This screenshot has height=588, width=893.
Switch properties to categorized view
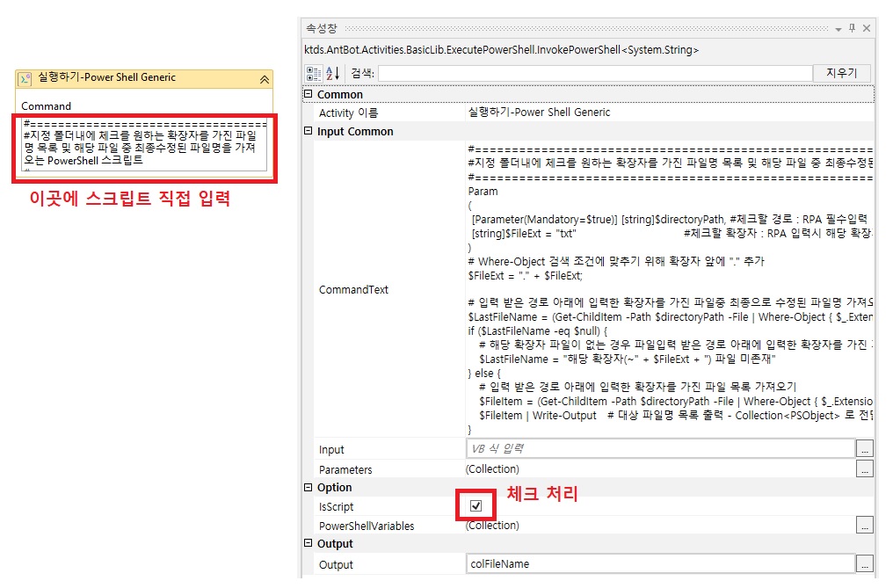pyautogui.click(x=314, y=73)
